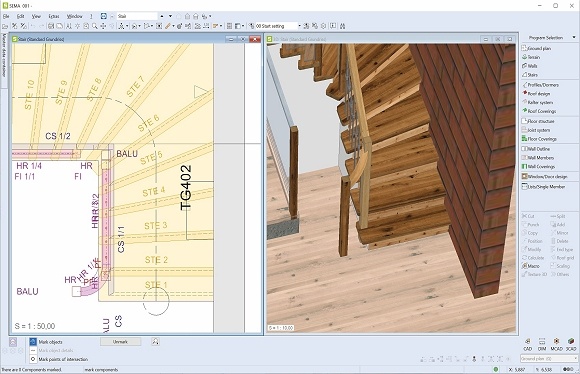Open the Ground plan layer dropdown
Screen dimensions: 580x374
(549, 358)
